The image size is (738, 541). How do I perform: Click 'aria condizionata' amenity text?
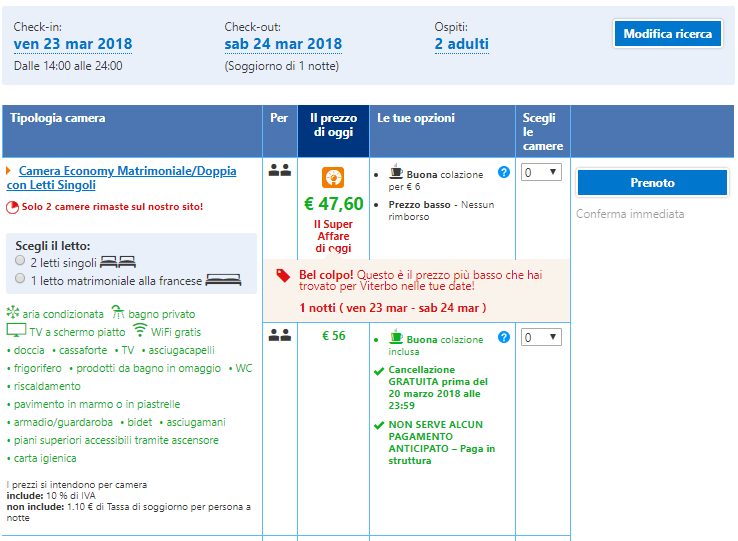tap(63, 314)
